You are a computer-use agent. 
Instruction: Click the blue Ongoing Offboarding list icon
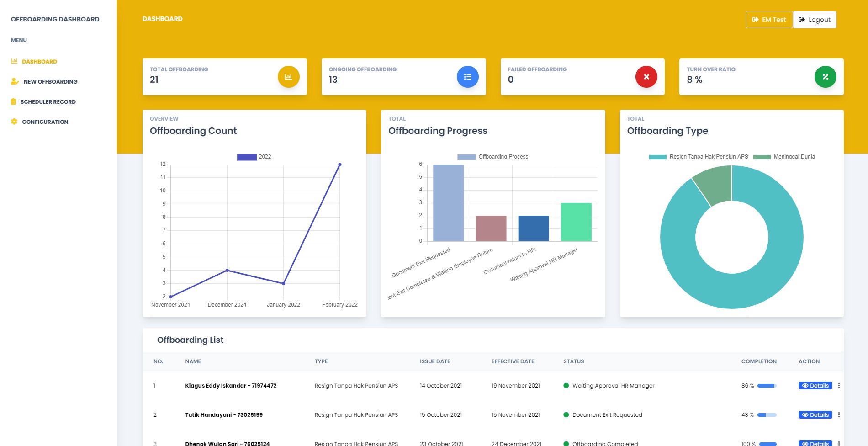pyautogui.click(x=467, y=77)
